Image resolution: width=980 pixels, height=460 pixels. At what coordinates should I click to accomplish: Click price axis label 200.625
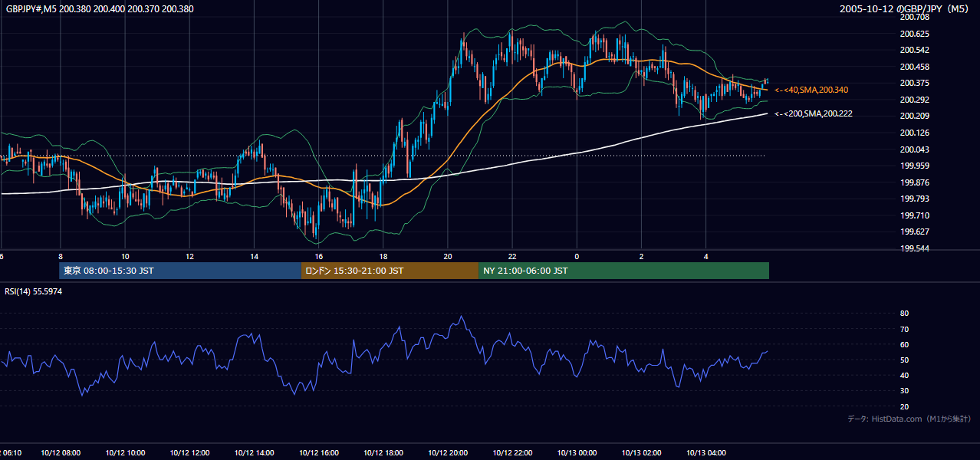[x=915, y=34]
